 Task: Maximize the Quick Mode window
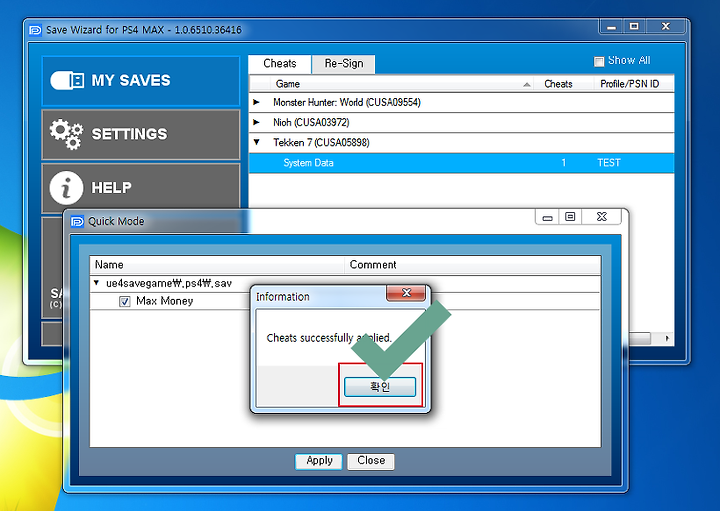(x=570, y=217)
